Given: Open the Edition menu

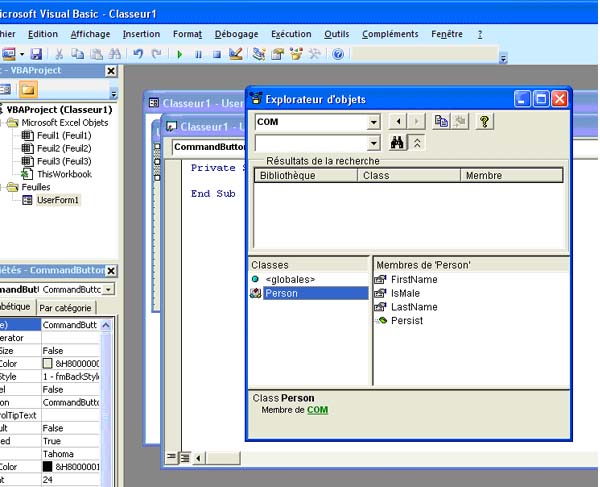Looking at the screenshot, I should (x=43, y=34).
